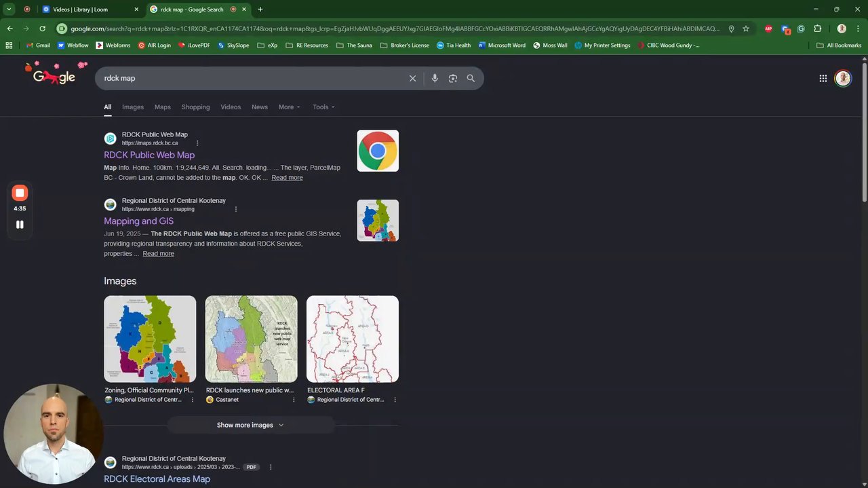
Task: Go to the Google home logo
Action: (x=54, y=73)
